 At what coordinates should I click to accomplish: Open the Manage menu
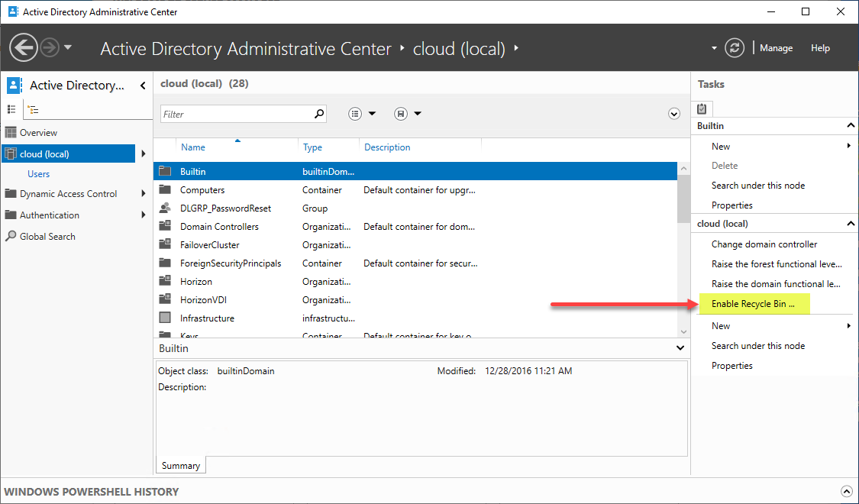point(777,48)
